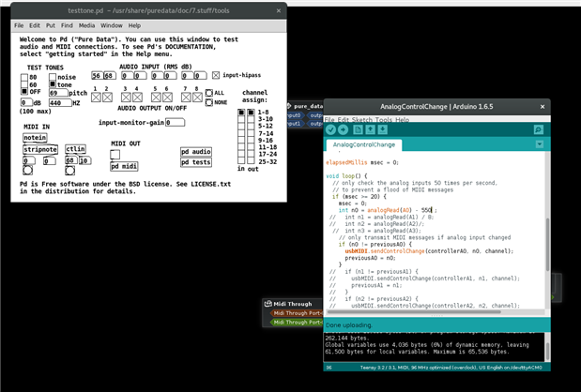581x392 pixels.
Task: Create a new sketch with New icon
Action: coord(359,129)
